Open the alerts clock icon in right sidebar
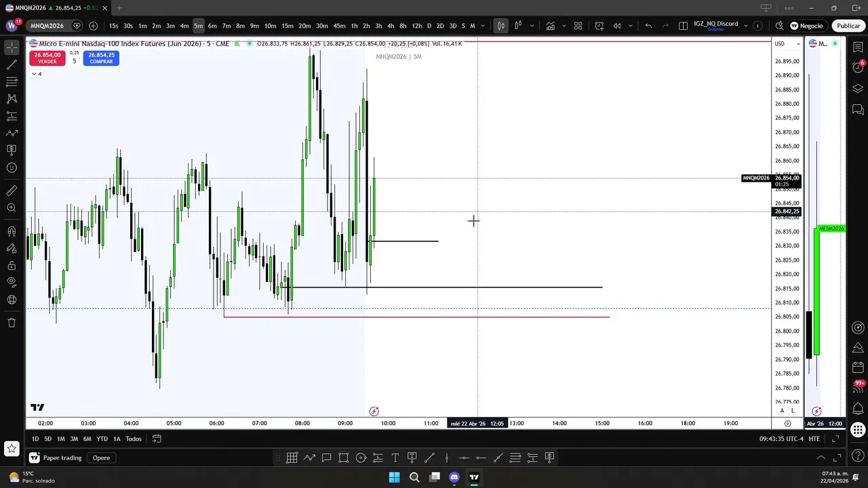868x488 pixels. coord(858,68)
